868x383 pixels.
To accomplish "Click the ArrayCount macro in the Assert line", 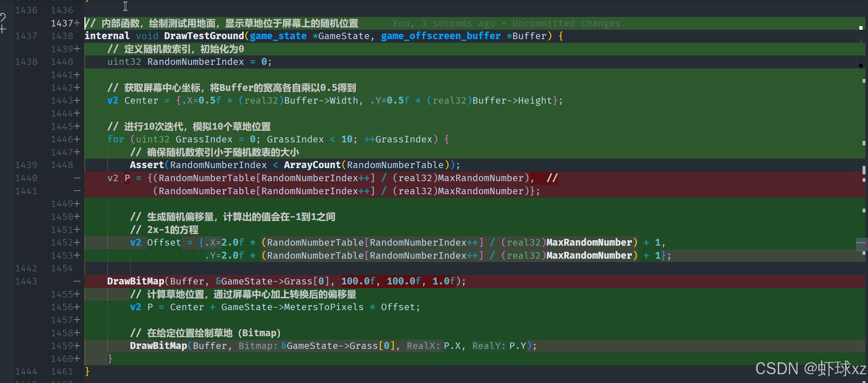I will point(312,165).
